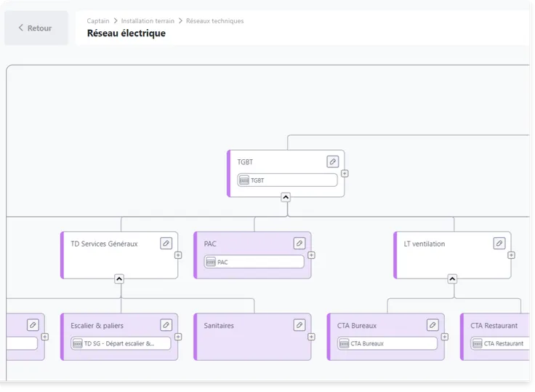Click the equipment icon in the PAC chip
Image resolution: width=535 pixels, height=392 pixels.
(211, 262)
